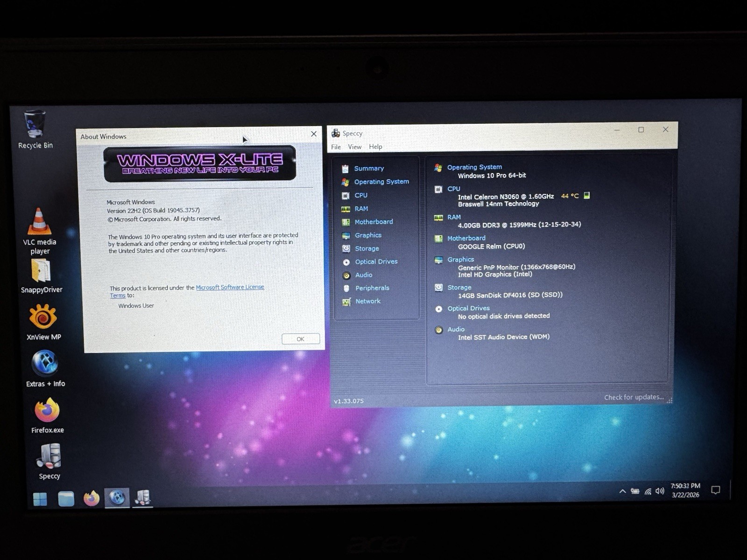Open the Action Center notification icon
This screenshot has width=747, height=560.
click(x=715, y=490)
